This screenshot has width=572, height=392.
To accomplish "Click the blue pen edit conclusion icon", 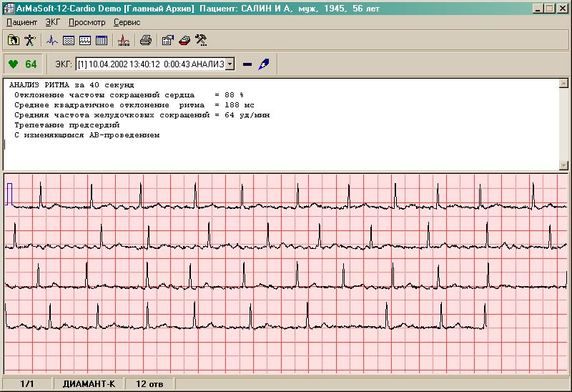I will pos(263,64).
